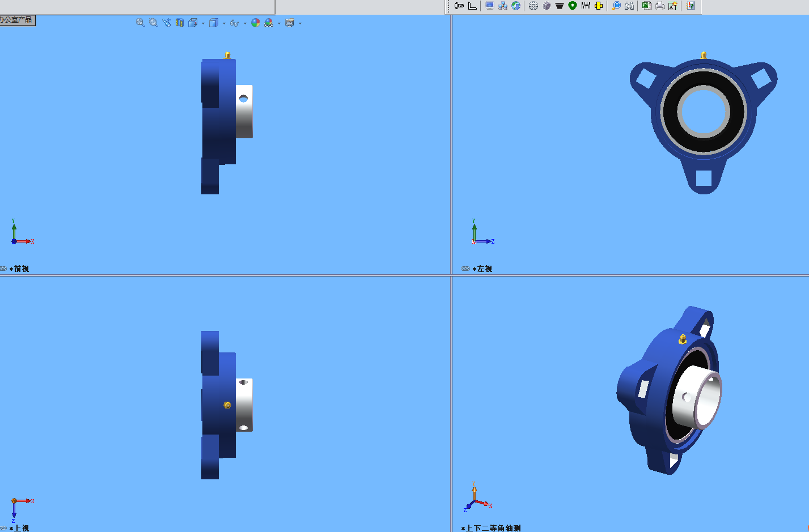The width and height of the screenshot is (809, 532).
Task: Click the link icon beside *左视 label
Action: pyautogui.click(x=465, y=269)
